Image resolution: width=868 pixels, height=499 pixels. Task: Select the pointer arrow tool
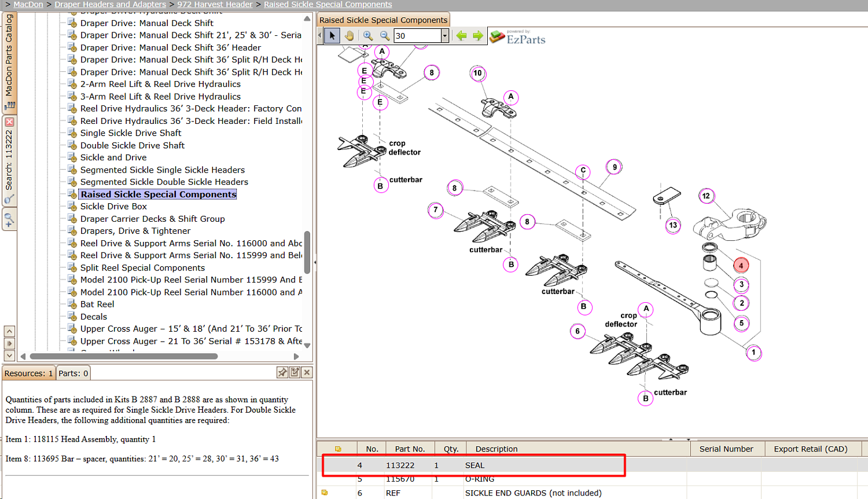pos(332,36)
